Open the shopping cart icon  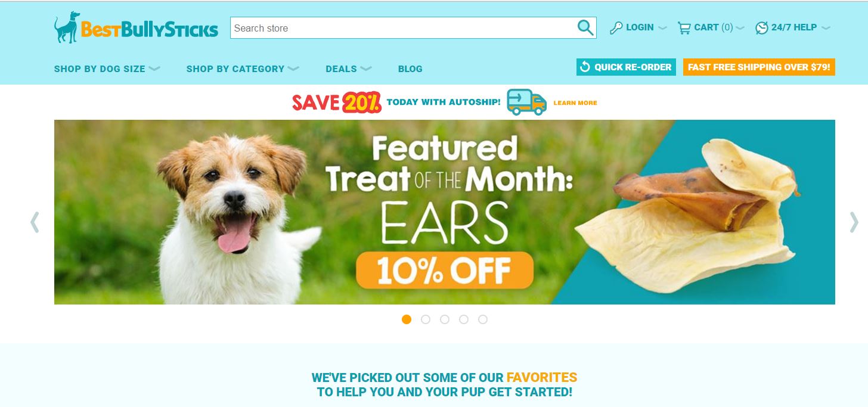tap(684, 27)
